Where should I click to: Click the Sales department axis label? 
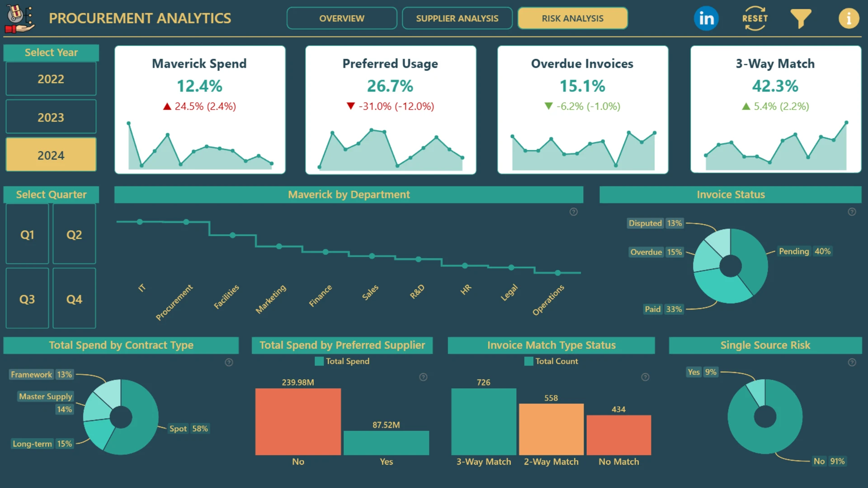point(370,292)
